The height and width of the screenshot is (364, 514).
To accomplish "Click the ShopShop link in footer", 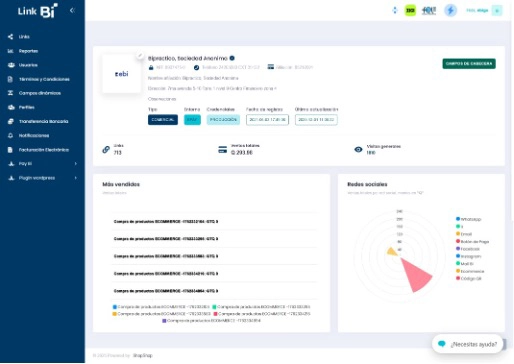I will coord(142,356).
